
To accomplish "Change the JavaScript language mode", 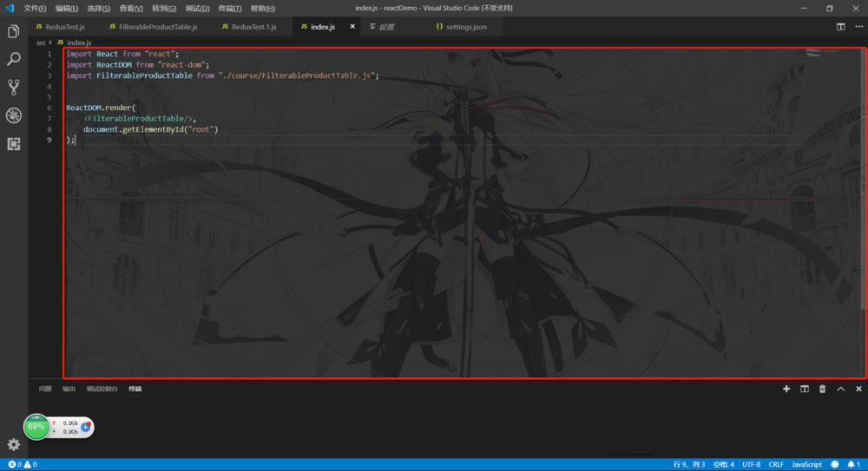I will (806, 465).
